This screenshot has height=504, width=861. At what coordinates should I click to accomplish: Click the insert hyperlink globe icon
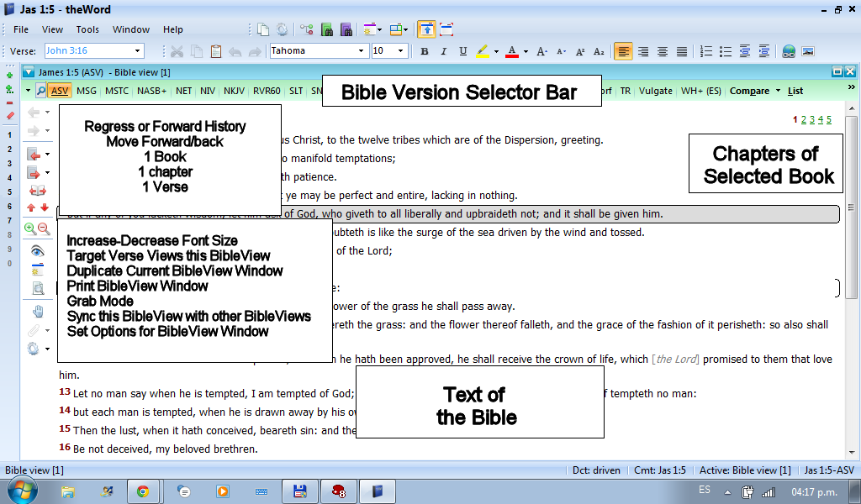(x=788, y=51)
